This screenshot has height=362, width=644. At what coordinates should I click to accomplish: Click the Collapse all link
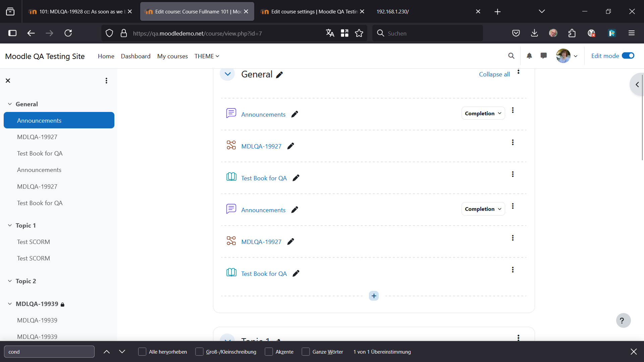click(x=494, y=74)
